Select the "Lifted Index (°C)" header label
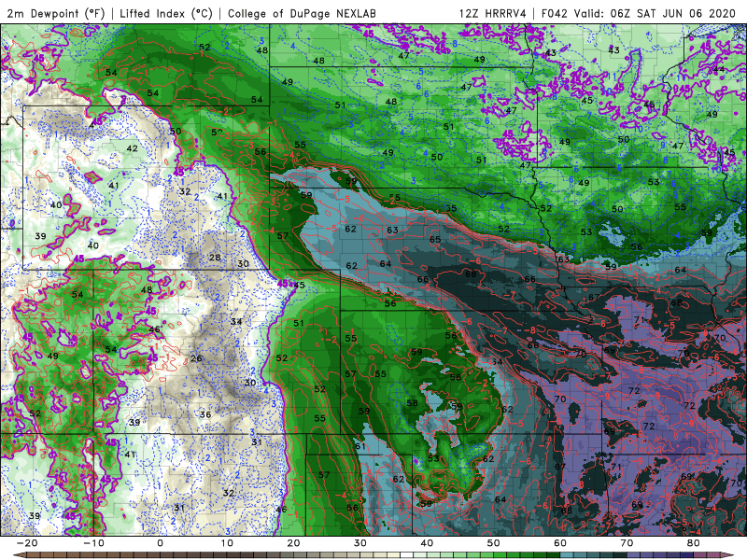Image resolution: width=747 pixels, height=560 pixels. 166,13
